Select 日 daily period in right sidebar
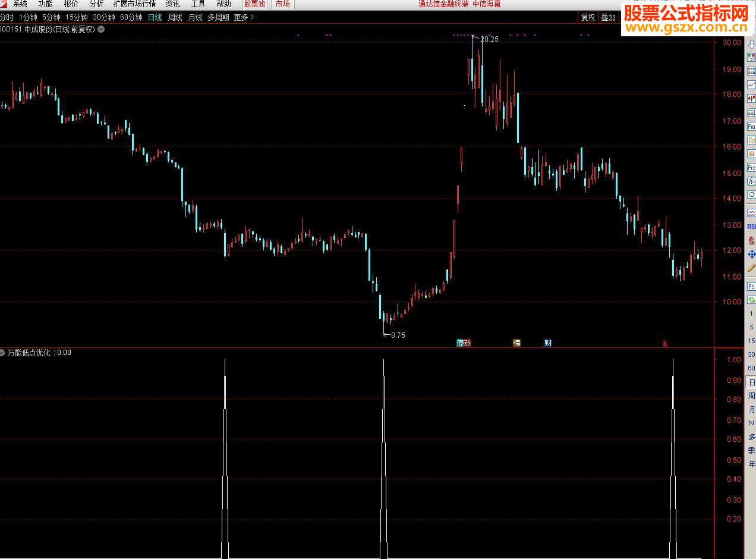The image size is (756, 559). (x=751, y=382)
